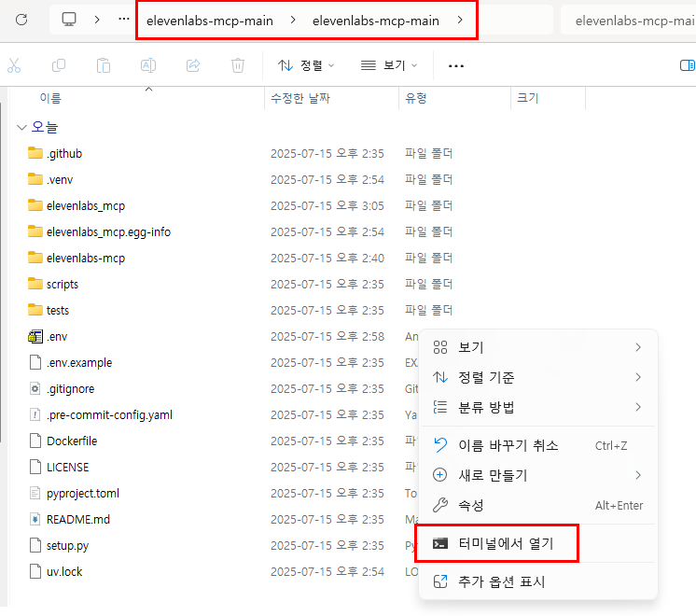This screenshot has width=696, height=616.
Task: Open the See more ellipsis in toolbar
Action: 456,66
